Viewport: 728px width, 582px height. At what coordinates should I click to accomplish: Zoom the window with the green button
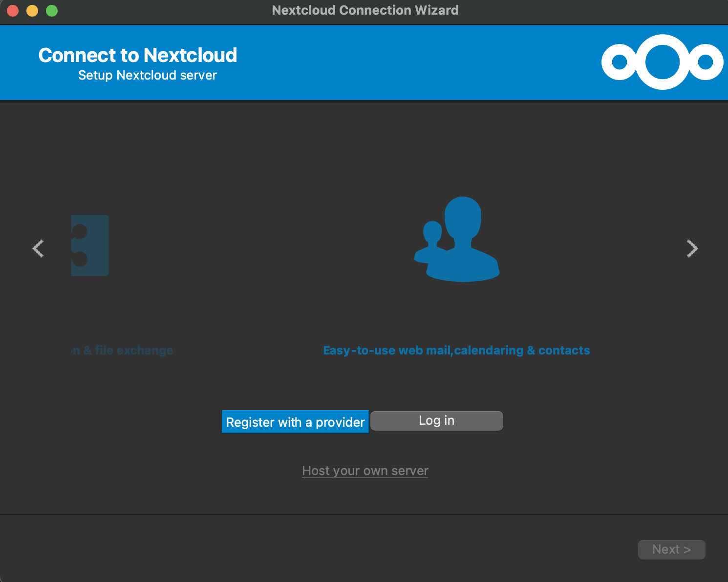52,10
